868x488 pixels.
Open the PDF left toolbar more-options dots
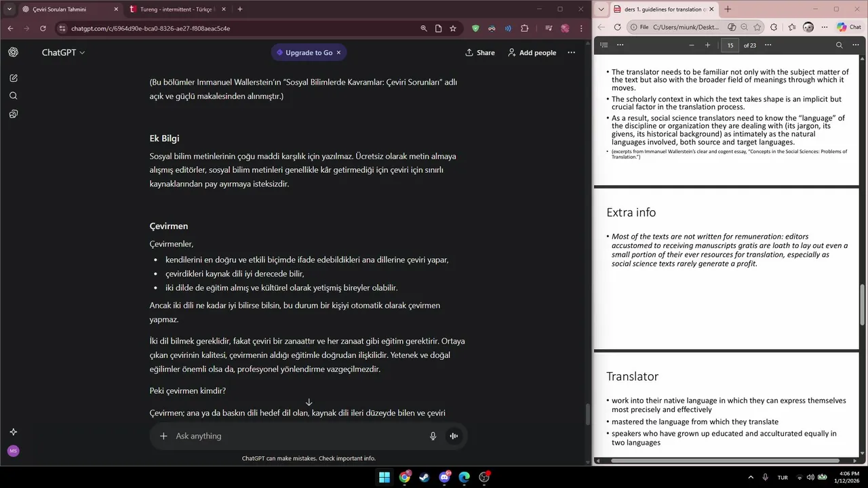pos(620,45)
